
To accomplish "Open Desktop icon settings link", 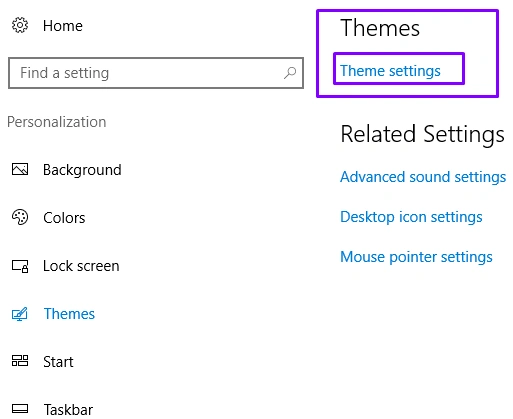I will 411,217.
